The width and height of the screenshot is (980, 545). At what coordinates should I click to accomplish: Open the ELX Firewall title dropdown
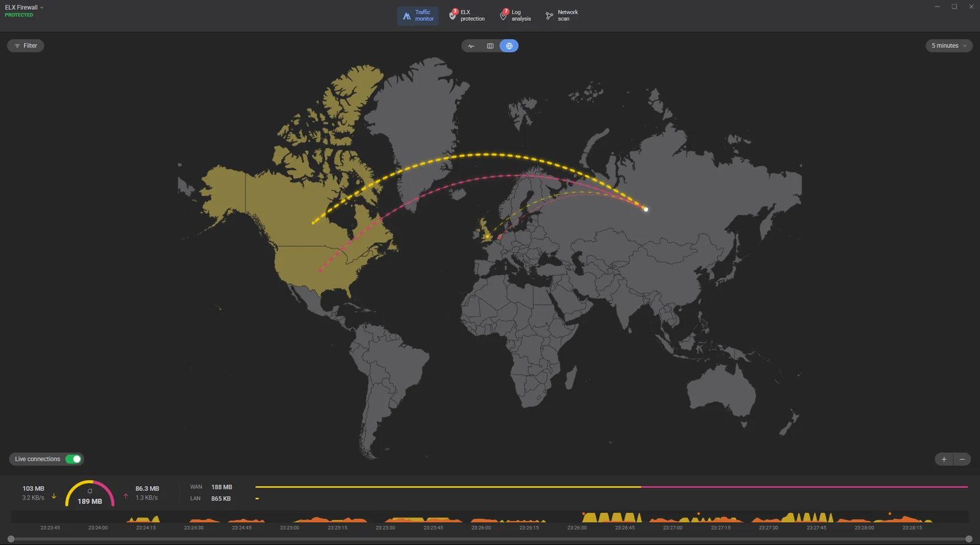point(24,7)
